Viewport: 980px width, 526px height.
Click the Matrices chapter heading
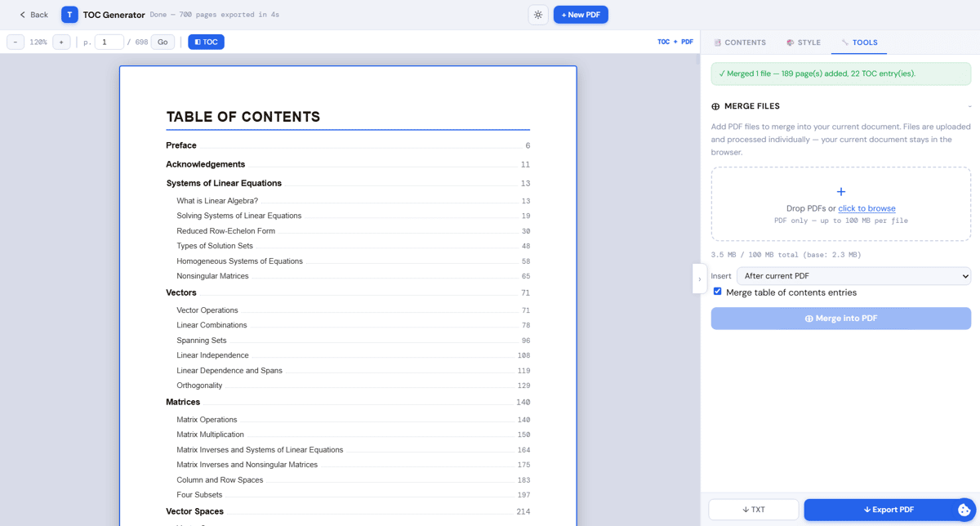[x=348, y=402]
